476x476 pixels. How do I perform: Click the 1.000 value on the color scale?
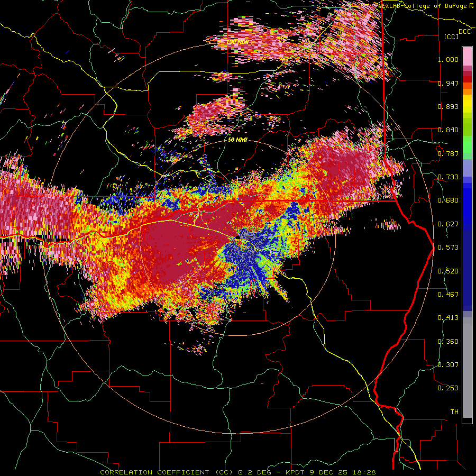[x=448, y=59]
